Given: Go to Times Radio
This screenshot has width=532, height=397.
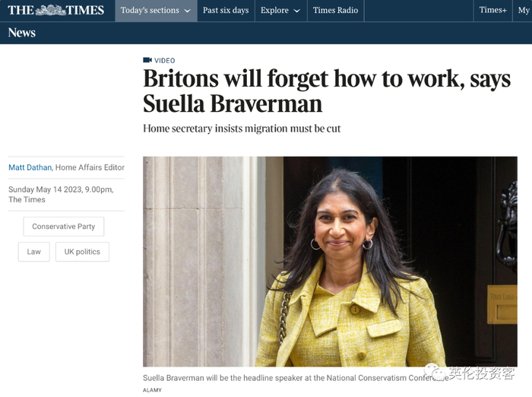Looking at the screenshot, I should click(x=336, y=11).
